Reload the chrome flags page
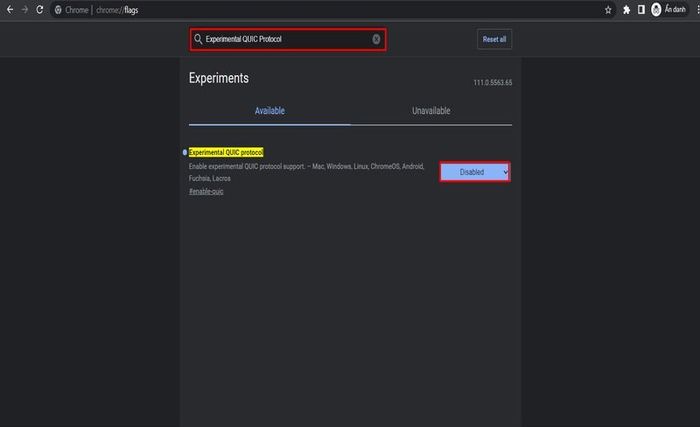 click(40, 9)
